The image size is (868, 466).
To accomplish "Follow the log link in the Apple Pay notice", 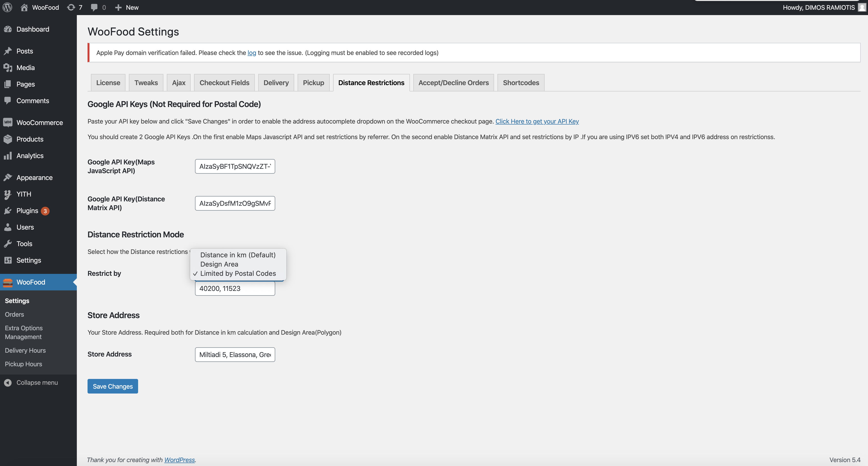I will 251,53.
